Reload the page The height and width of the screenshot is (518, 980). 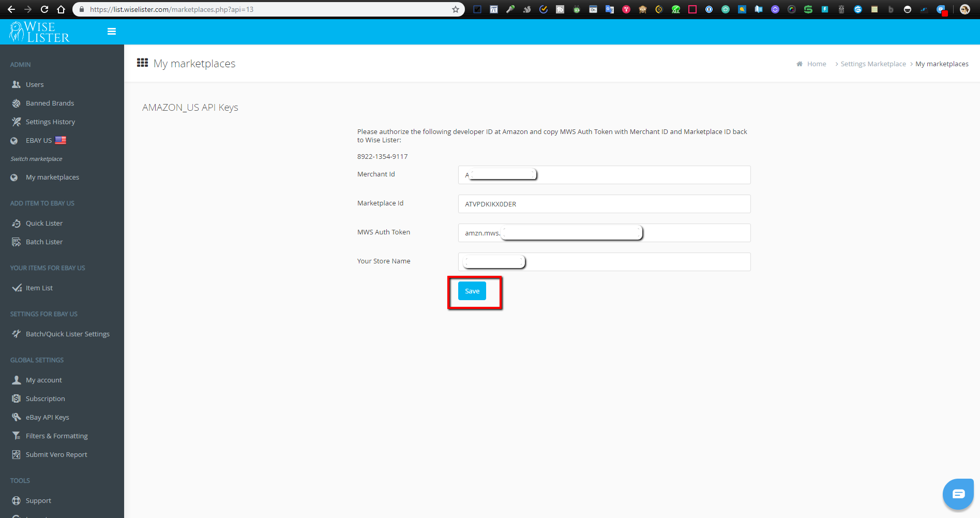tap(44, 9)
